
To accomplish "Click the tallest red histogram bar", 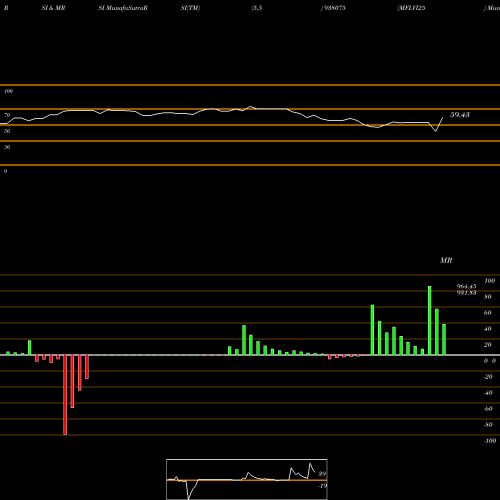I will coord(65,395).
